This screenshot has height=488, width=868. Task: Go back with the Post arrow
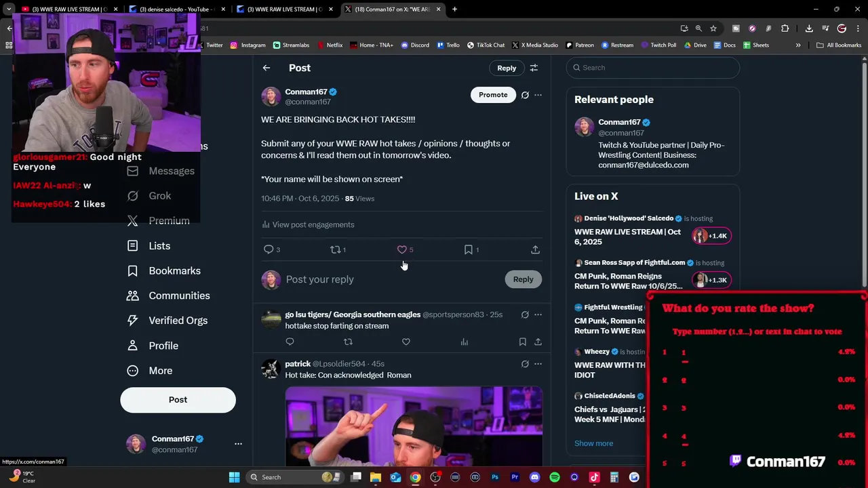point(267,68)
